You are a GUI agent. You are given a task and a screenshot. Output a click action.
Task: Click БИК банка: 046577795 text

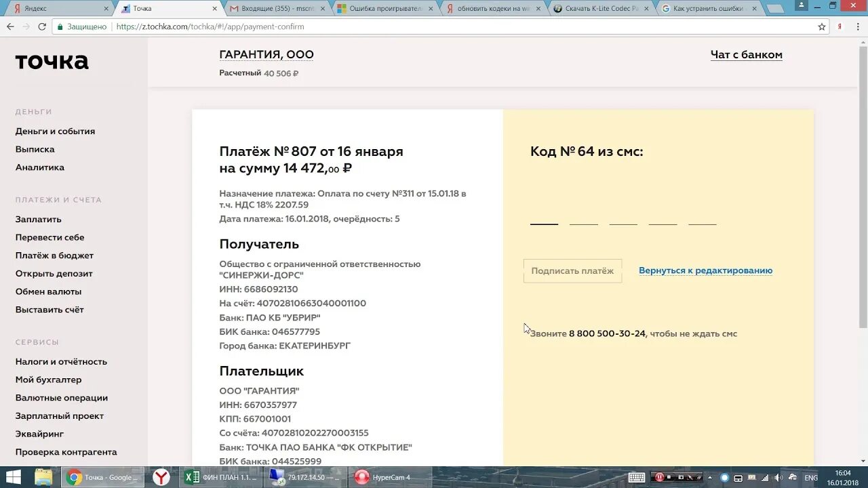269,332
